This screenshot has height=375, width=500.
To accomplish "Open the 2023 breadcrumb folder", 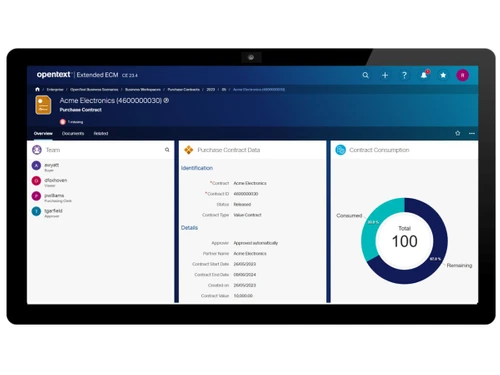I will (211, 89).
